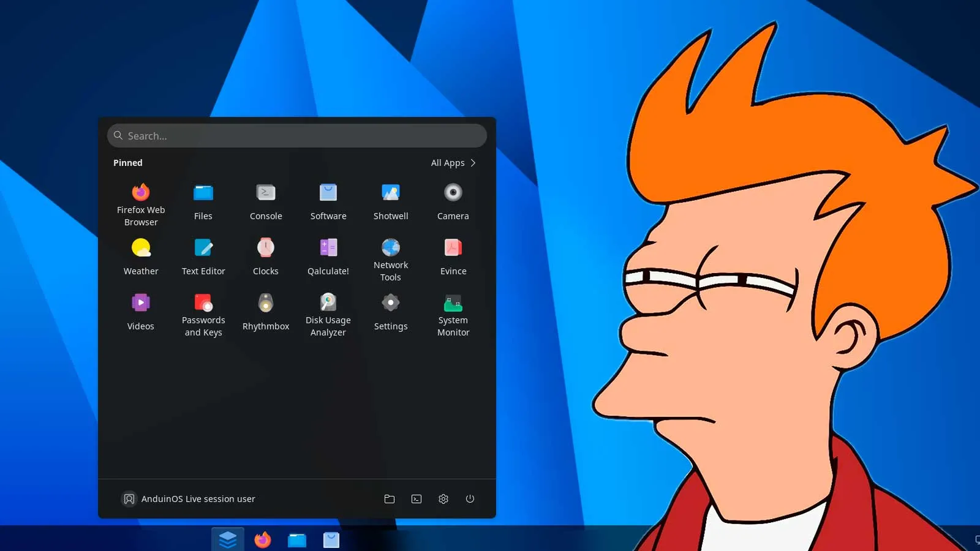The width and height of the screenshot is (980, 551).
Task: Click the user avatar icon
Action: [x=129, y=499]
